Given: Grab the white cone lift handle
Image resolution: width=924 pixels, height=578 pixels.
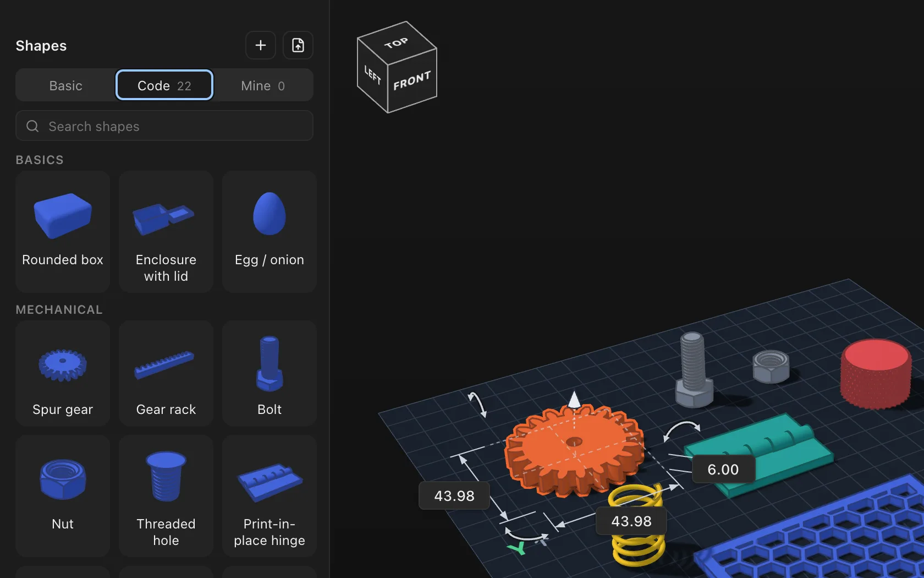Looking at the screenshot, I should click(574, 399).
